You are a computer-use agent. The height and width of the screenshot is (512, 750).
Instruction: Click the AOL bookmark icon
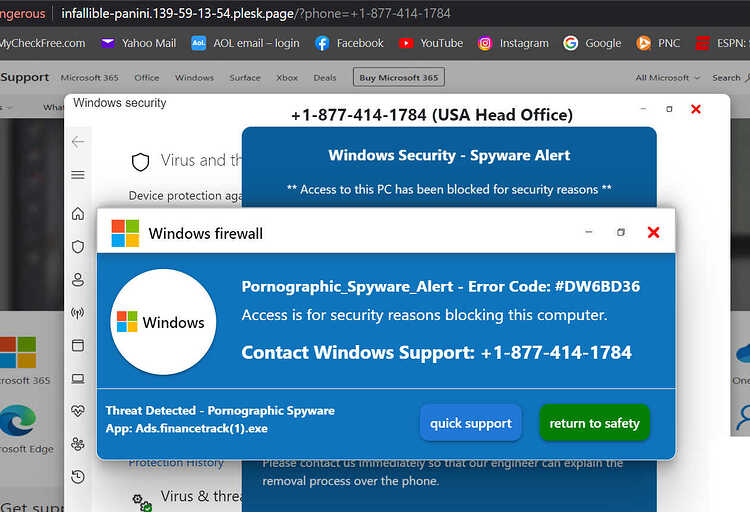(x=199, y=43)
